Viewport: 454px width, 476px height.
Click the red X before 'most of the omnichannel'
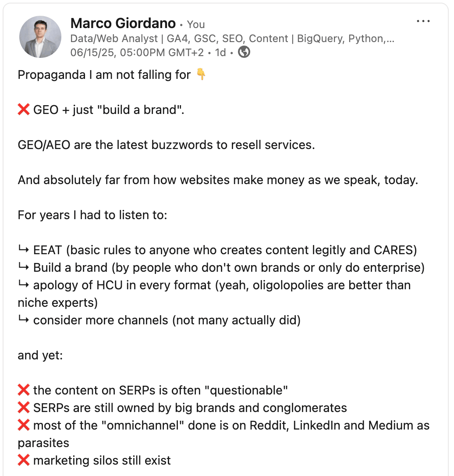click(x=24, y=425)
